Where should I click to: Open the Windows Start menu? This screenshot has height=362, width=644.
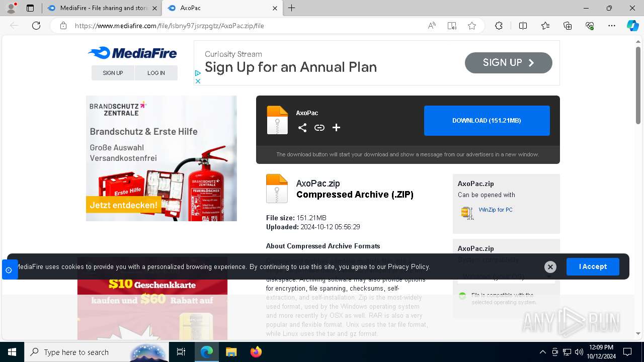(12, 352)
